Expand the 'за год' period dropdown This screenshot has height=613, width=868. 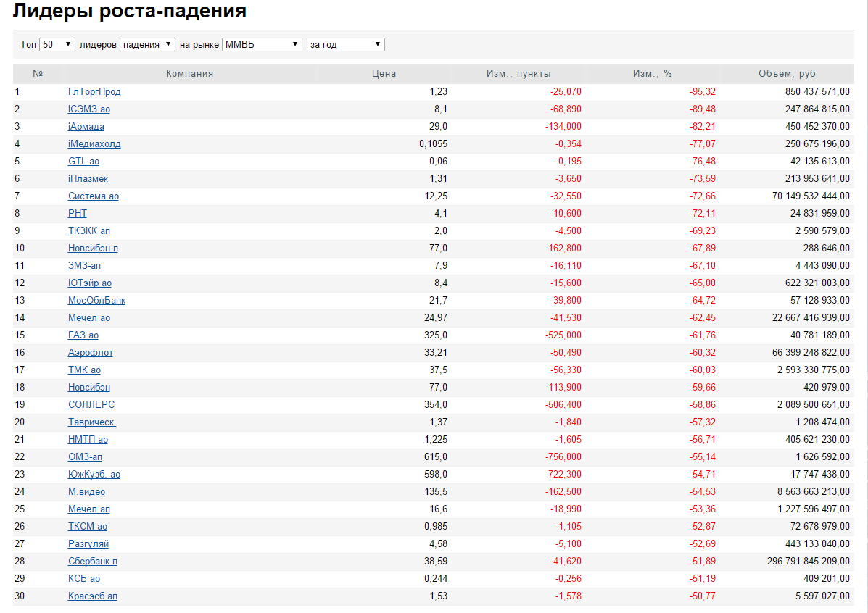(345, 45)
